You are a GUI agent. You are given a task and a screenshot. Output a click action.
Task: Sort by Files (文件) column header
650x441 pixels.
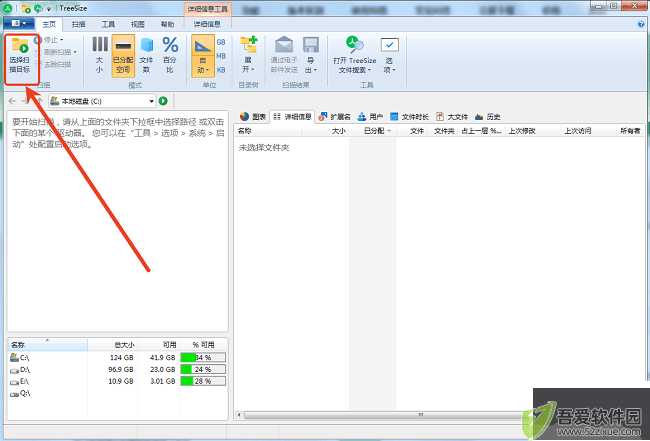coord(412,131)
